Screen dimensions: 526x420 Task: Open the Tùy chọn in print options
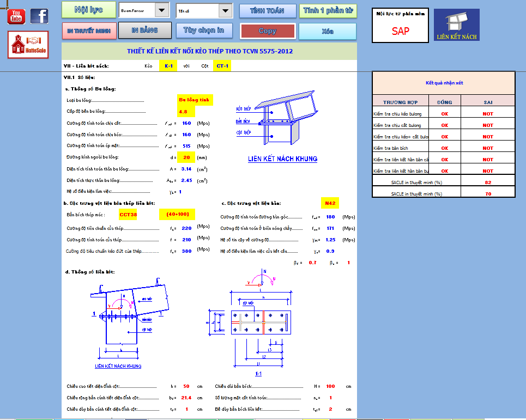point(204,31)
